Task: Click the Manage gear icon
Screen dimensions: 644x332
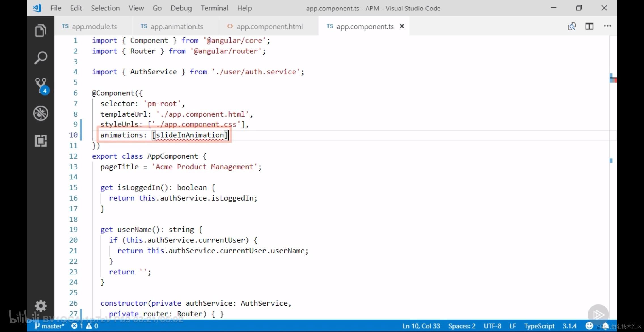Action: coord(41,306)
